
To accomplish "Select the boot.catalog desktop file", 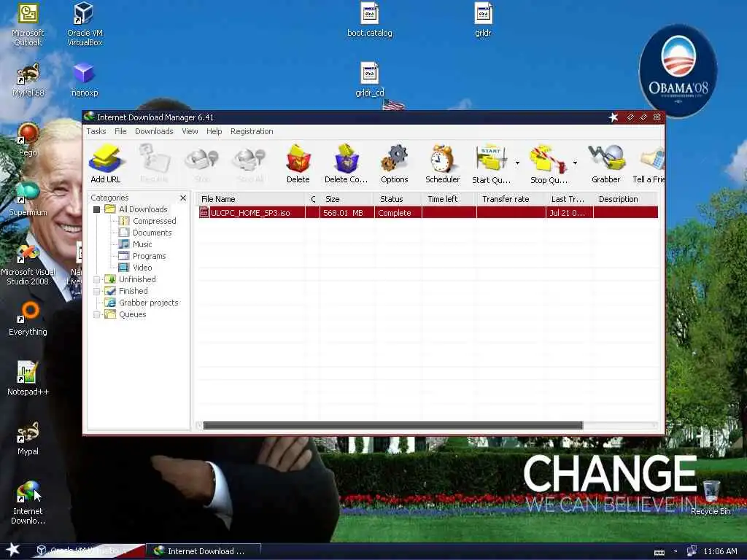I will point(370,20).
